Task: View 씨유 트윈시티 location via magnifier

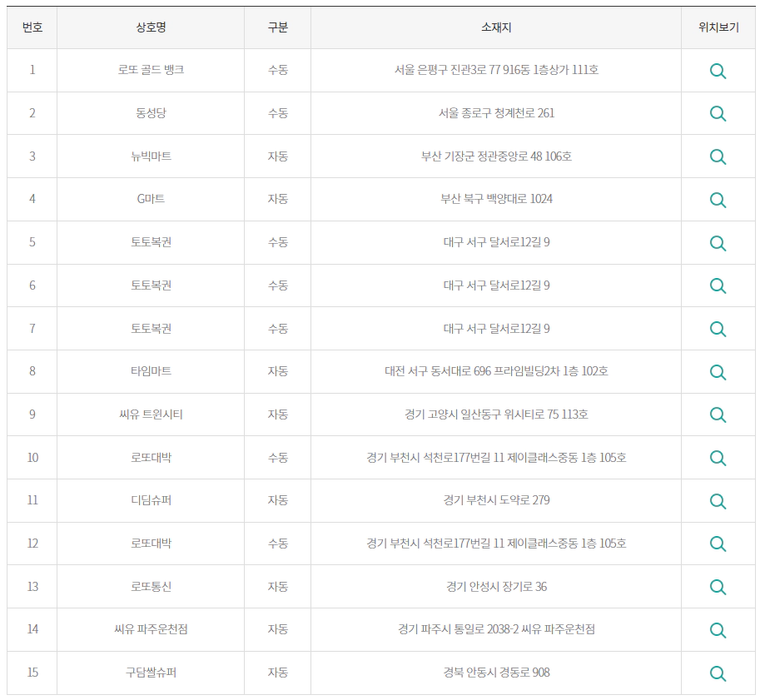Action: 718,415
